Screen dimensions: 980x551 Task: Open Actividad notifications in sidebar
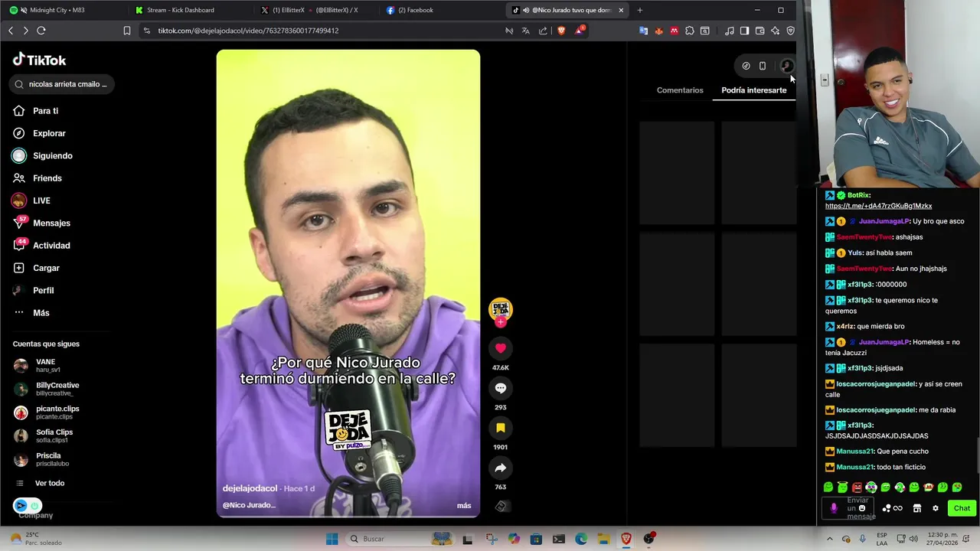(51, 246)
